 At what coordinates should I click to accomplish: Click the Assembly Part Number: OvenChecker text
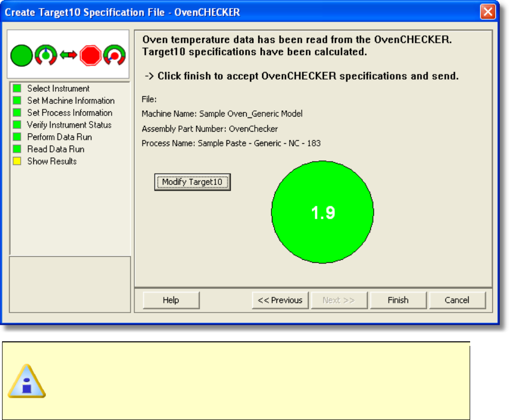click(x=210, y=129)
